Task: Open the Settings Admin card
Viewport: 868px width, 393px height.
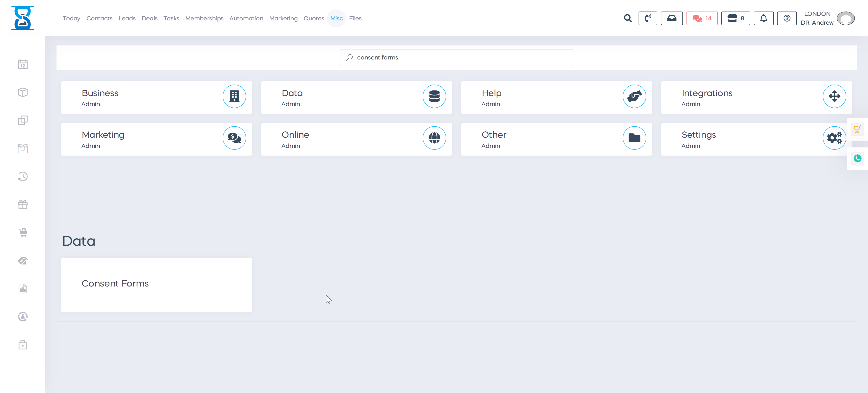Action: (756, 139)
